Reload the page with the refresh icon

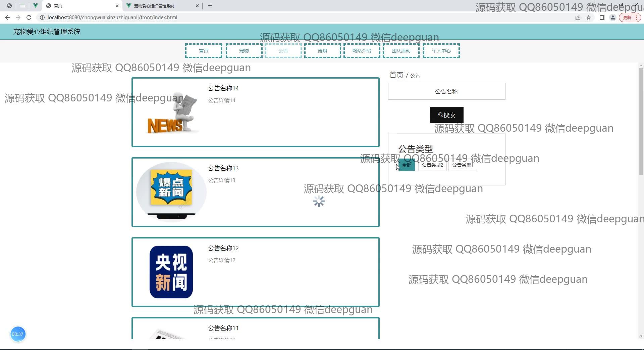pyautogui.click(x=29, y=17)
